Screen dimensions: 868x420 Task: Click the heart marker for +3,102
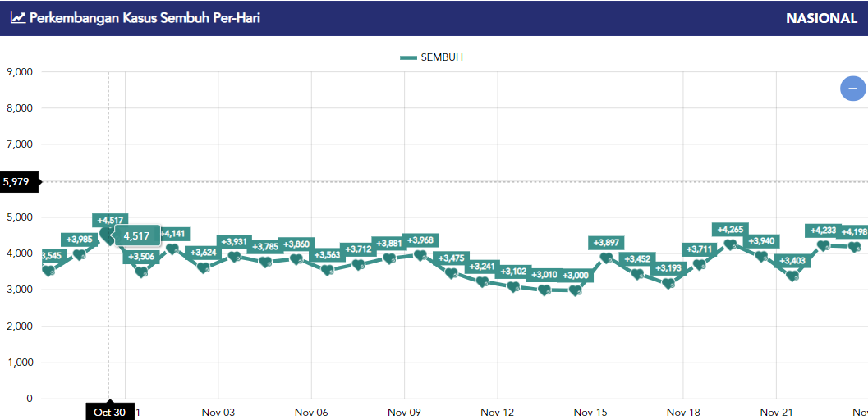513,287
